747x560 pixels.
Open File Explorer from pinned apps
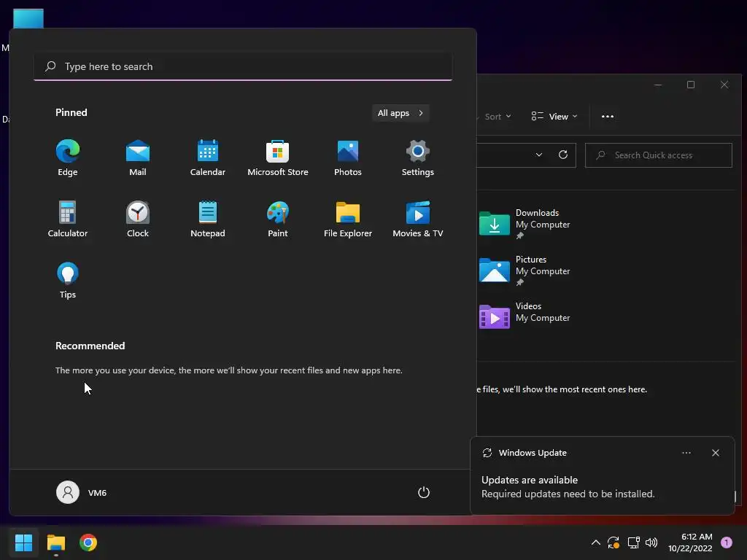click(x=348, y=219)
